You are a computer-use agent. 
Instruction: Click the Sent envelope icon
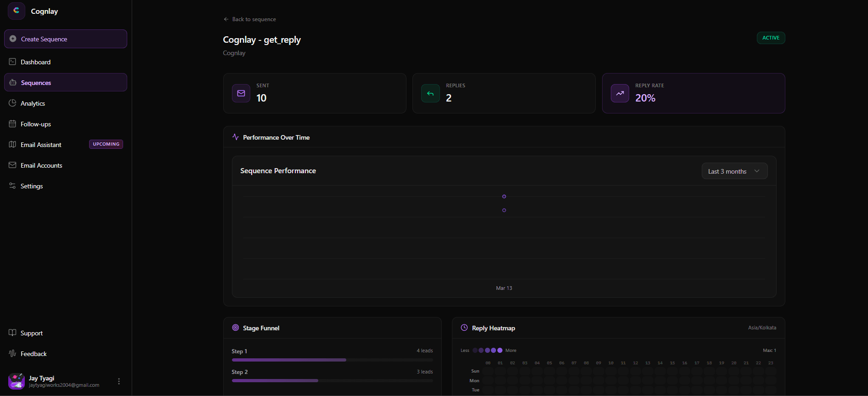(x=241, y=93)
